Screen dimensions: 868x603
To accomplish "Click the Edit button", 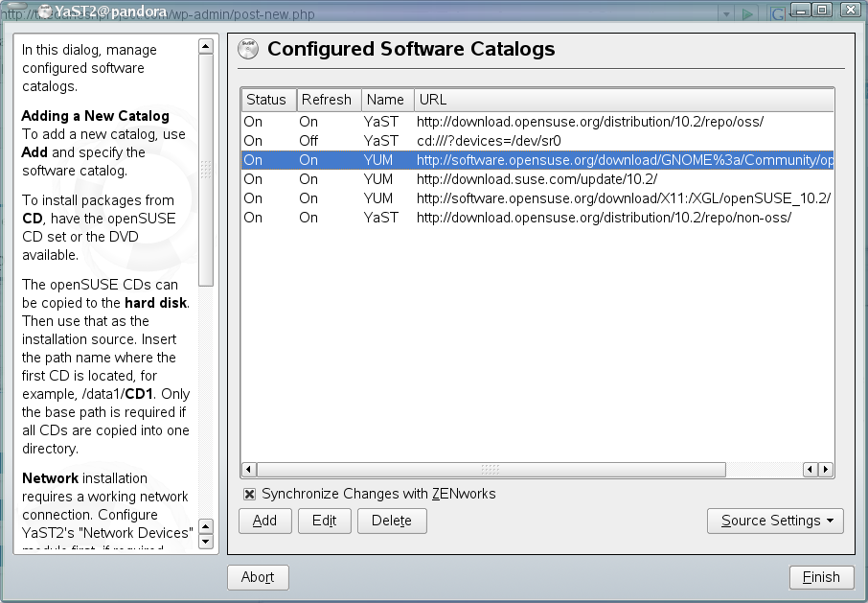I will pyautogui.click(x=324, y=521).
